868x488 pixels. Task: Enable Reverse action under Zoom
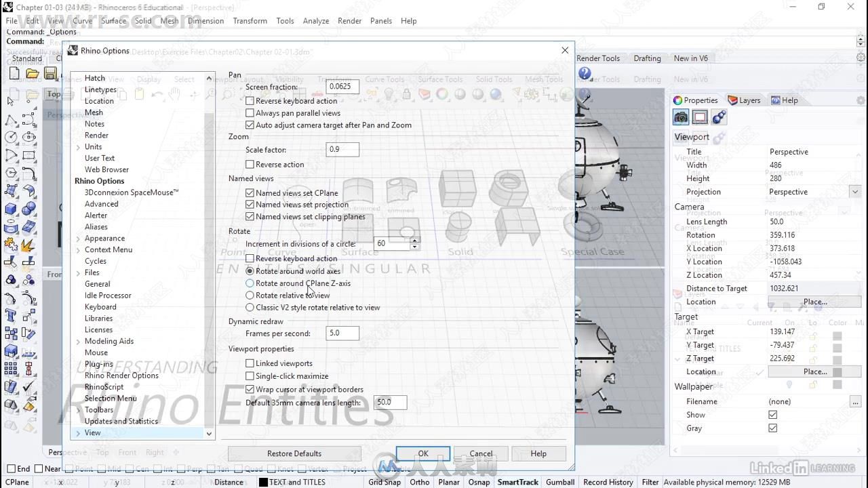pyautogui.click(x=250, y=165)
